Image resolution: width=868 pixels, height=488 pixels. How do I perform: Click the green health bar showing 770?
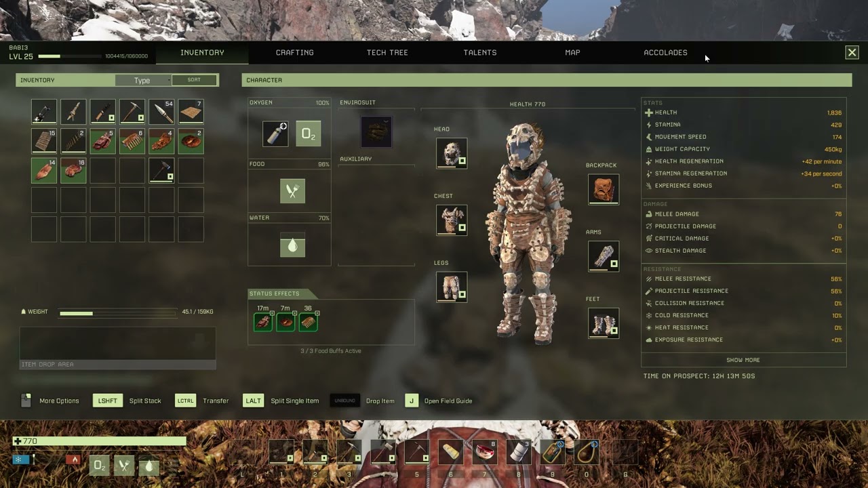point(99,441)
